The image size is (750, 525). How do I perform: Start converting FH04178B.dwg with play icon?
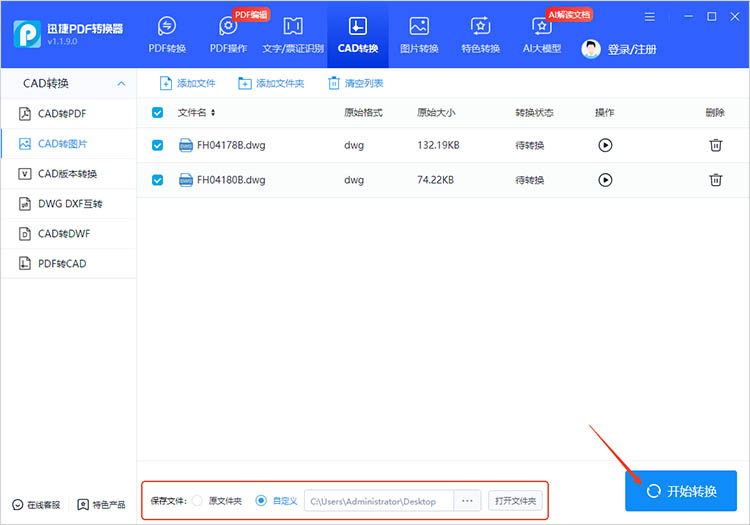point(605,145)
